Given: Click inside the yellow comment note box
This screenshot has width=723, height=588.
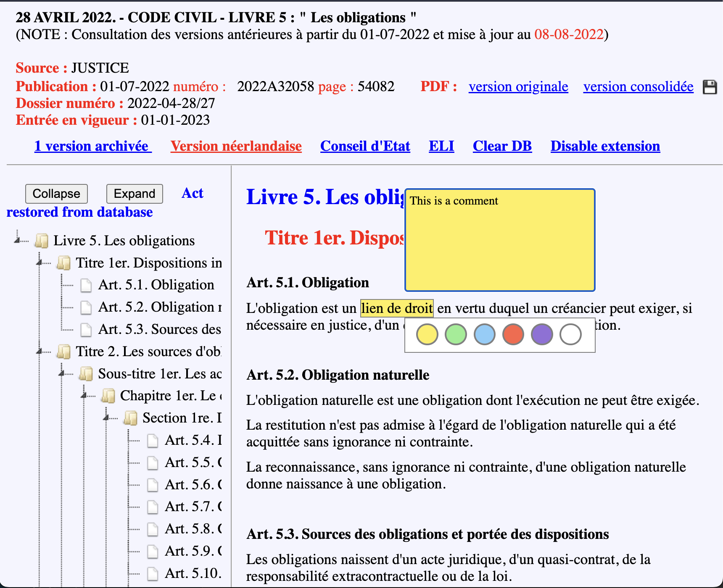Looking at the screenshot, I should pyautogui.click(x=500, y=240).
